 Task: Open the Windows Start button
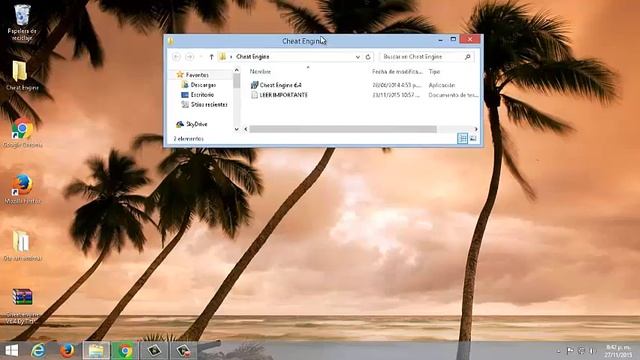(x=11, y=351)
